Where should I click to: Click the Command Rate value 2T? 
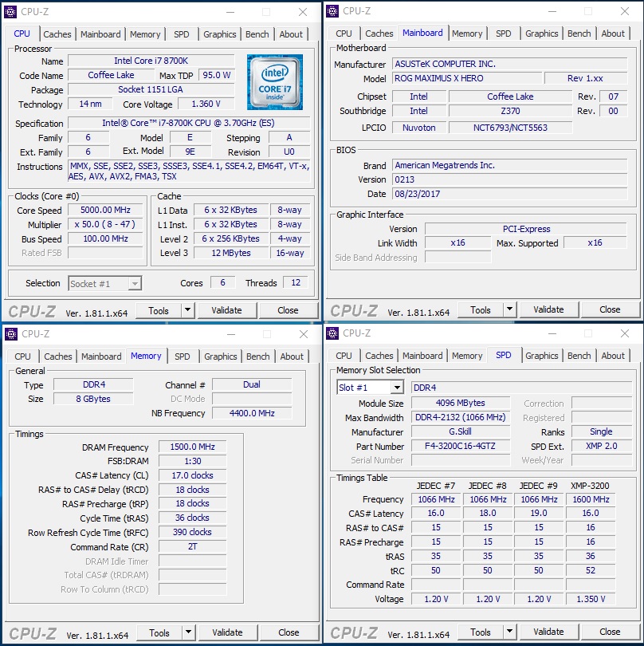click(x=192, y=547)
